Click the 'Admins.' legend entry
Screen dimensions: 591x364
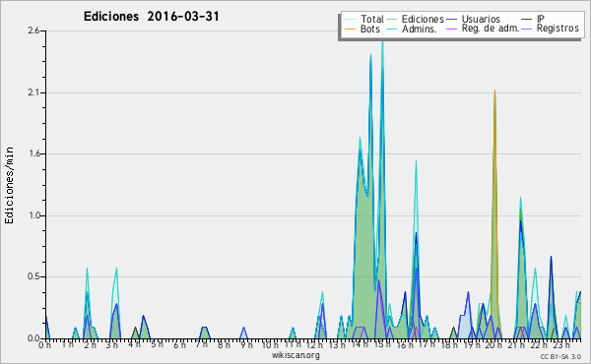point(420,29)
